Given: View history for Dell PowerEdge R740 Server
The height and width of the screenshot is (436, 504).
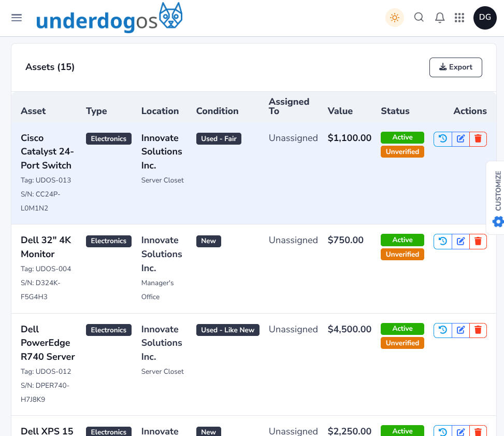Looking at the screenshot, I should (x=442, y=330).
